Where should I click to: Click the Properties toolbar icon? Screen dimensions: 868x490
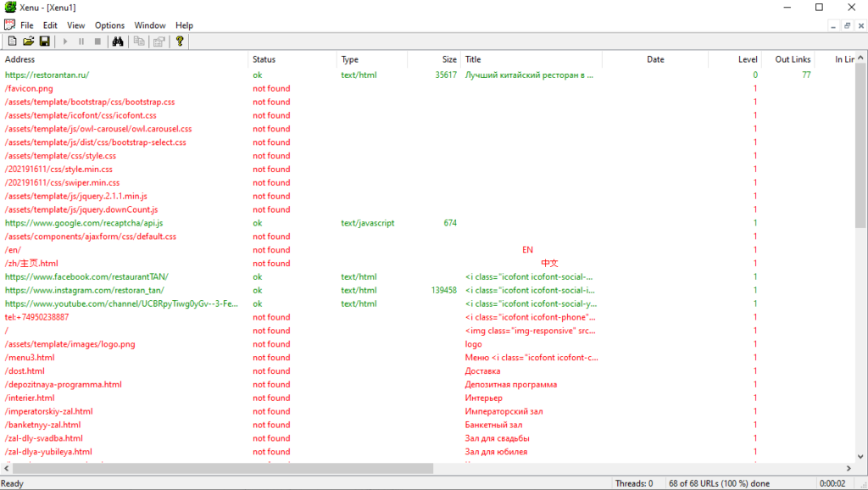pos(159,41)
